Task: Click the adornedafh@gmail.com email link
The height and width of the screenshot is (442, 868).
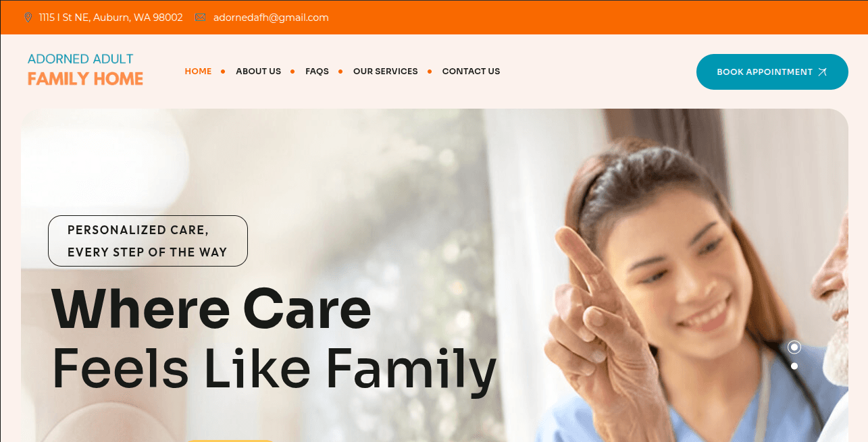Action: pos(271,18)
